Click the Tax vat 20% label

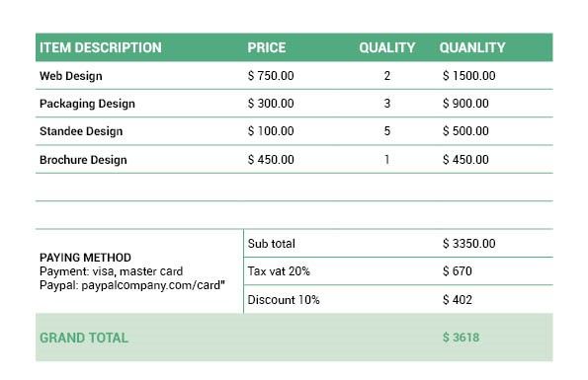pos(279,271)
